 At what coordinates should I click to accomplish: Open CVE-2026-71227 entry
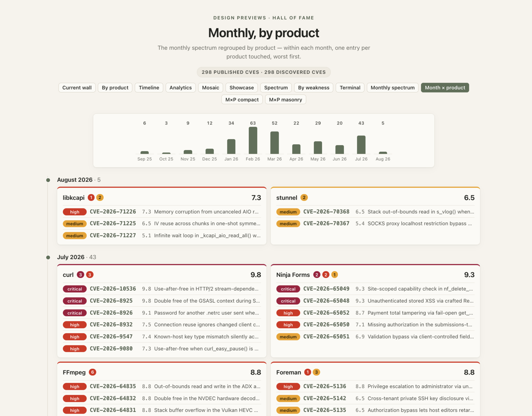coord(162,235)
